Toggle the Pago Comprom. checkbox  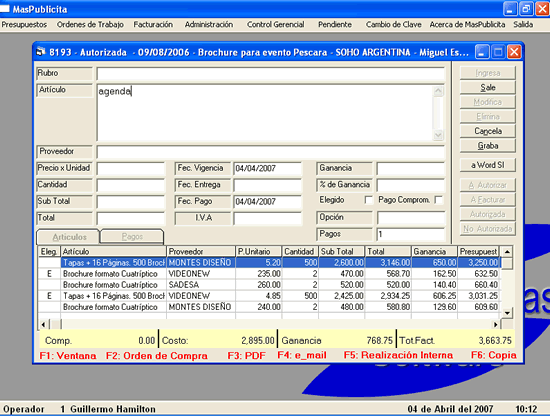[x=438, y=200]
